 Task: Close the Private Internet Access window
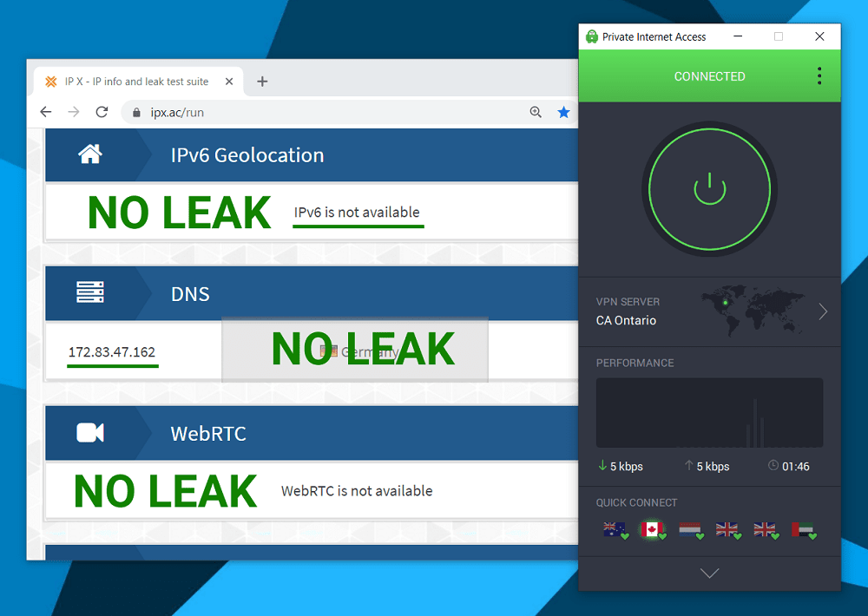(x=820, y=36)
